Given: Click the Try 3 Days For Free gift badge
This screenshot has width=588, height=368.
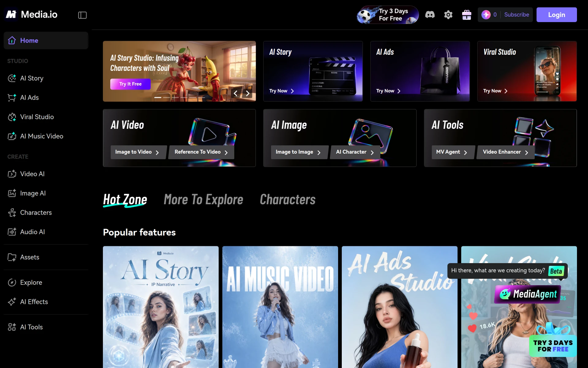Looking at the screenshot, I should click(553, 340).
